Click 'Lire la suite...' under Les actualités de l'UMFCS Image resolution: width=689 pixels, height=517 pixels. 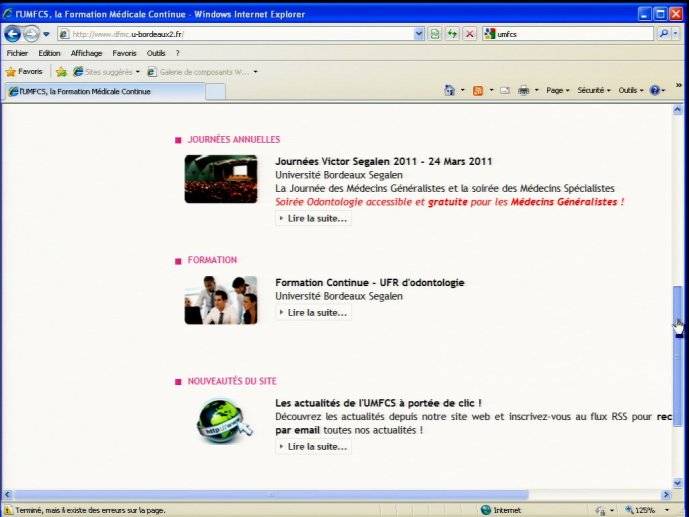click(313, 447)
